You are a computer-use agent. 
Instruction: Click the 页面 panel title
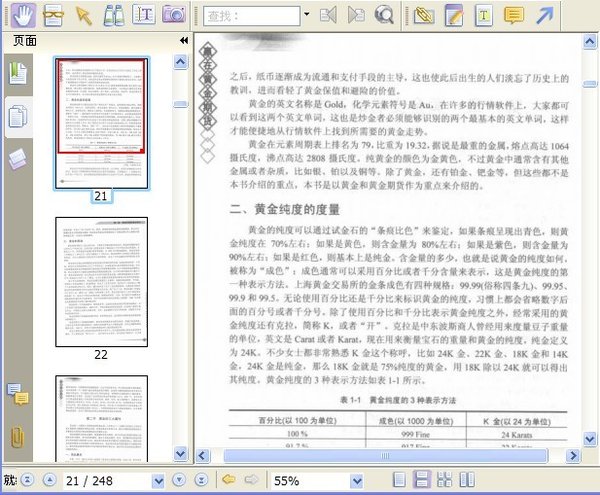click(25, 41)
